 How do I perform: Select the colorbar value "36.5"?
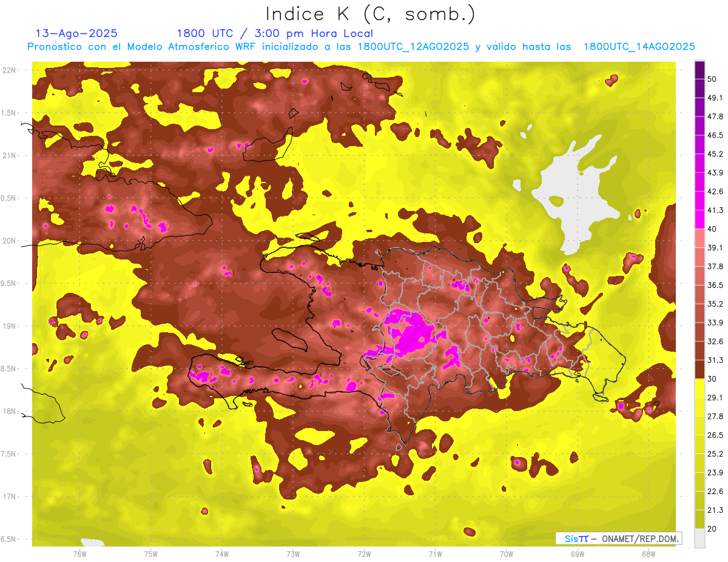pyautogui.click(x=715, y=286)
